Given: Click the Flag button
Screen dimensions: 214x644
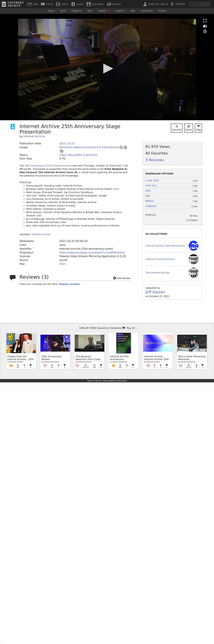Looking at the screenshot, I should (x=198, y=128).
